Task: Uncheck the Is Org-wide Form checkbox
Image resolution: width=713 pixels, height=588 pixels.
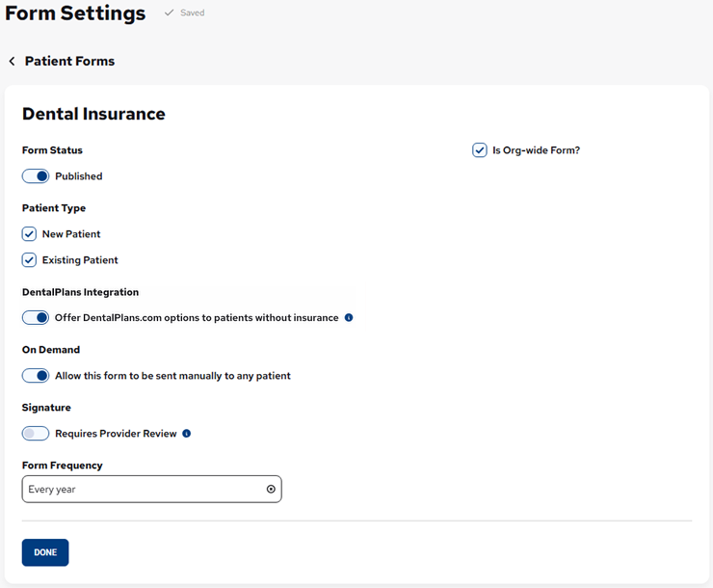Action: point(480,150)
